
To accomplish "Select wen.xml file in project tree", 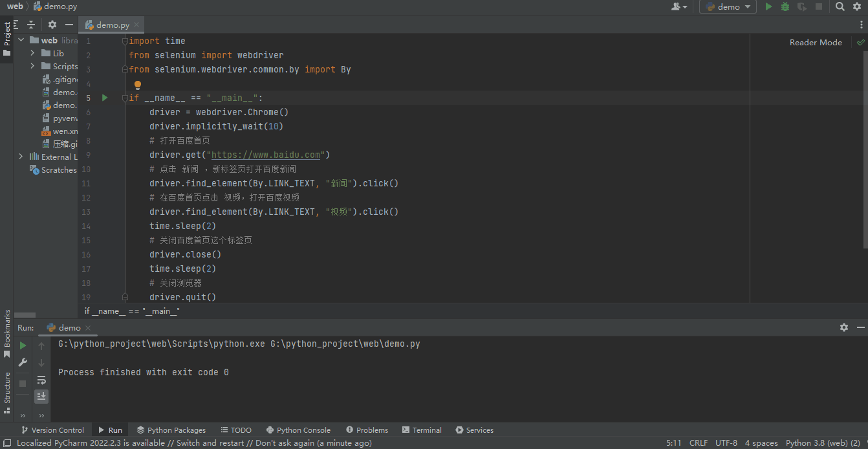I will [x=60, y=131].
